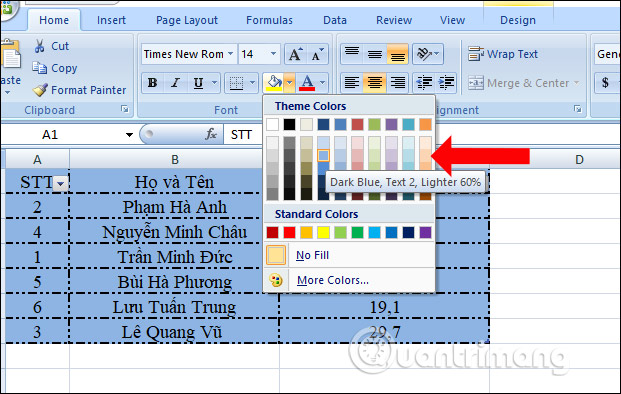Select the cell with value 19,1
The width and height of the screenshot is (621, 394).
point(384,306)
